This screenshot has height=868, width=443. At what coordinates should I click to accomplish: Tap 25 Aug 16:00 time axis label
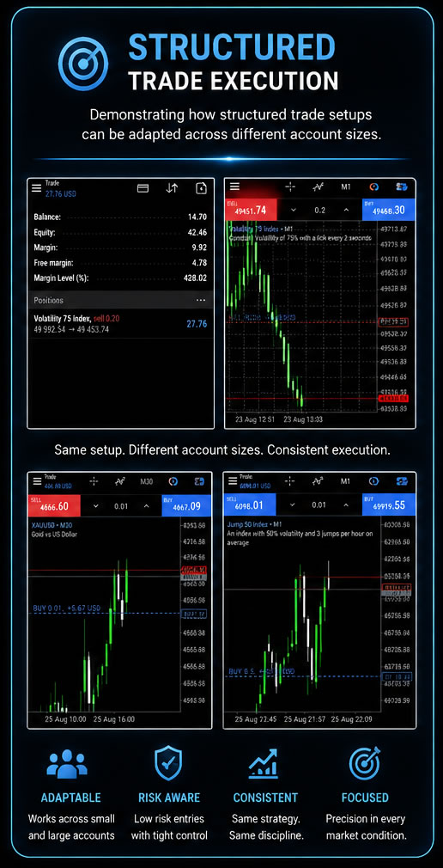pyautogui.click(x=114, y=719)
